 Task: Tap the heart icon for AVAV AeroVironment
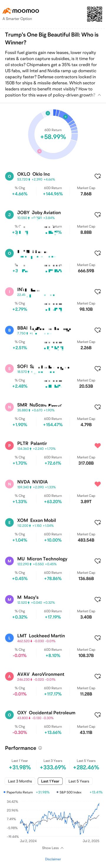(98, 676)
